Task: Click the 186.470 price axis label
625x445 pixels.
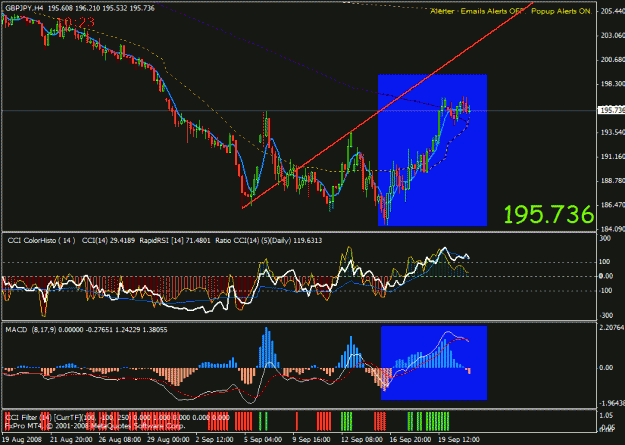Action: [612, 205]
